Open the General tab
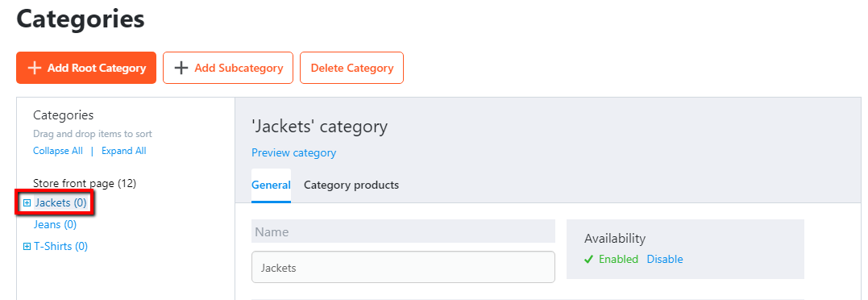This screenshot has height=300, width=868. pos(272,185)
